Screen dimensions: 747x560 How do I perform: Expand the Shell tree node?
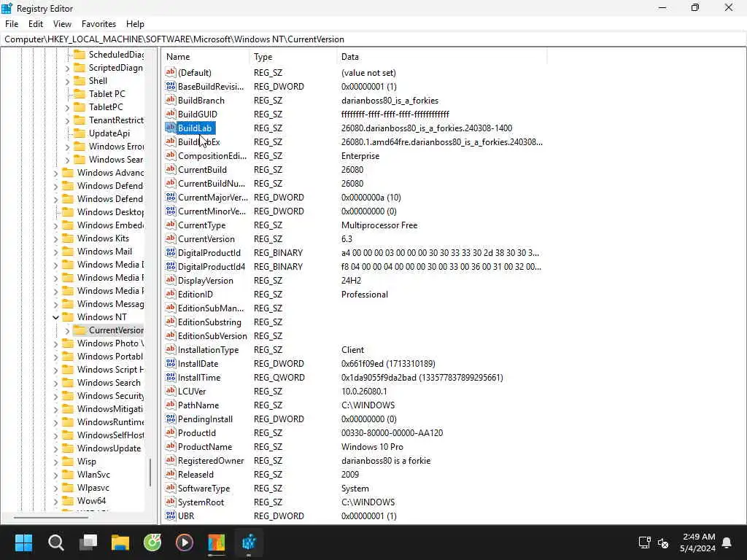pos(67,81)
